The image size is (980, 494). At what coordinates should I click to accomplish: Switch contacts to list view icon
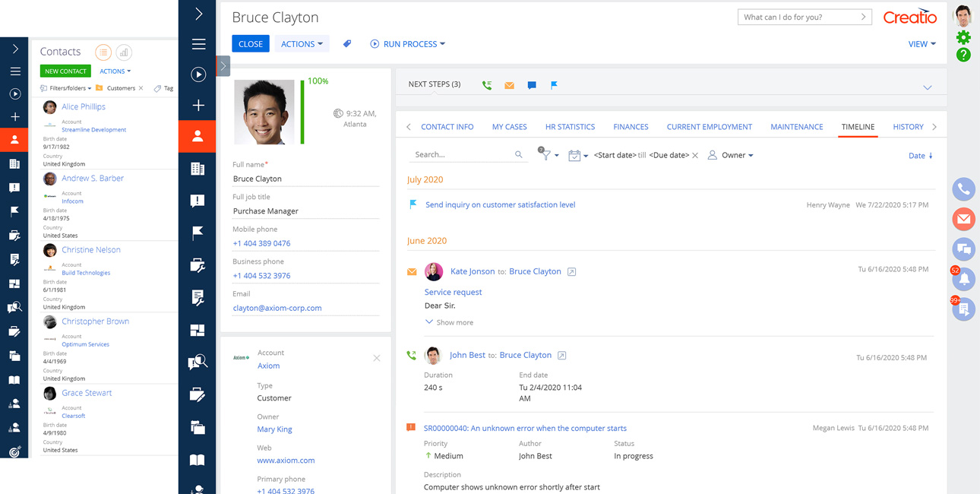tap(103, 52)
